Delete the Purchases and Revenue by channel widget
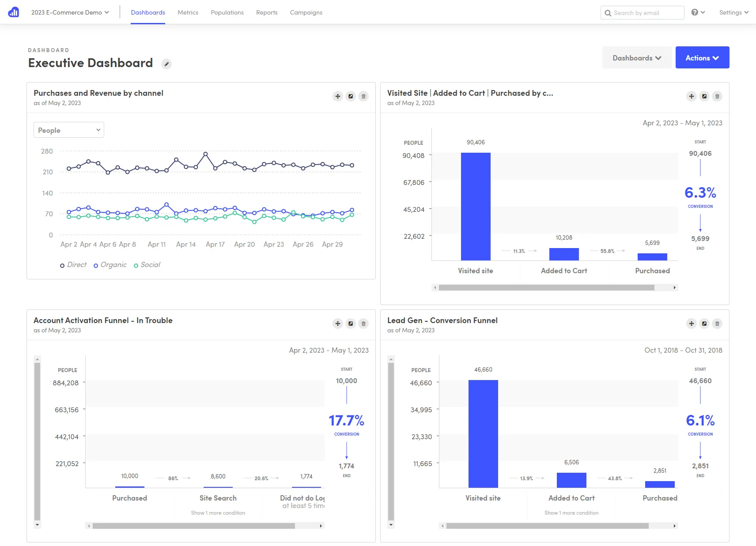Screen dimensions: 756x546 click(x=363, y=96)
